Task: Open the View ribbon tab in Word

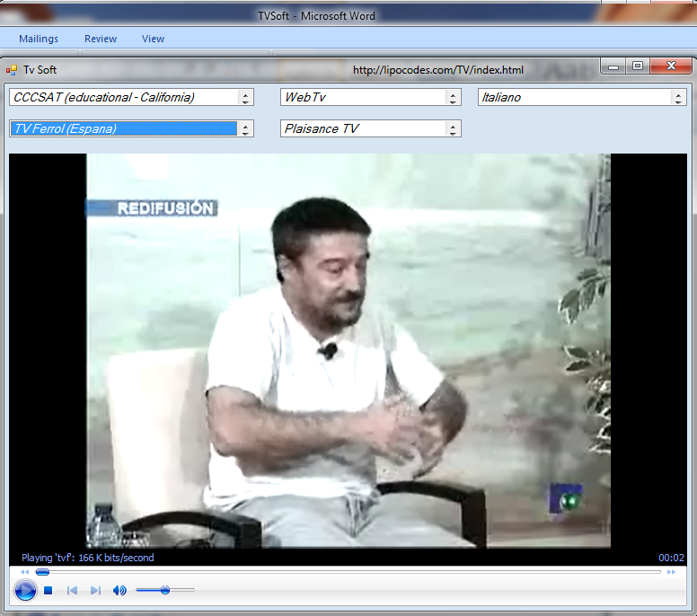Action: point(153,39)
